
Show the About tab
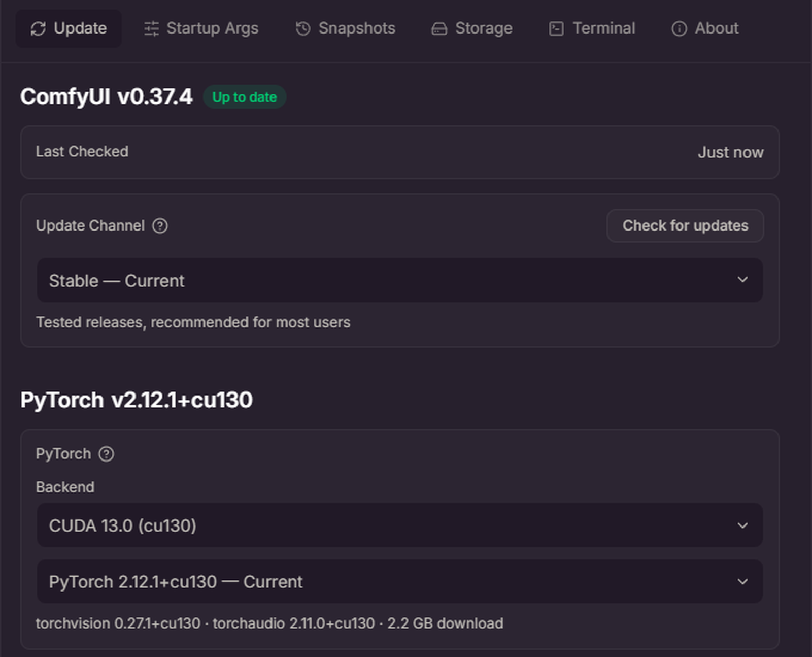[x=705, y=28]
